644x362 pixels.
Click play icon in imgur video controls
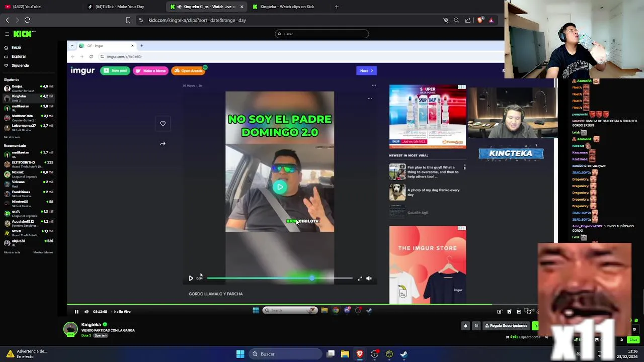191,278
